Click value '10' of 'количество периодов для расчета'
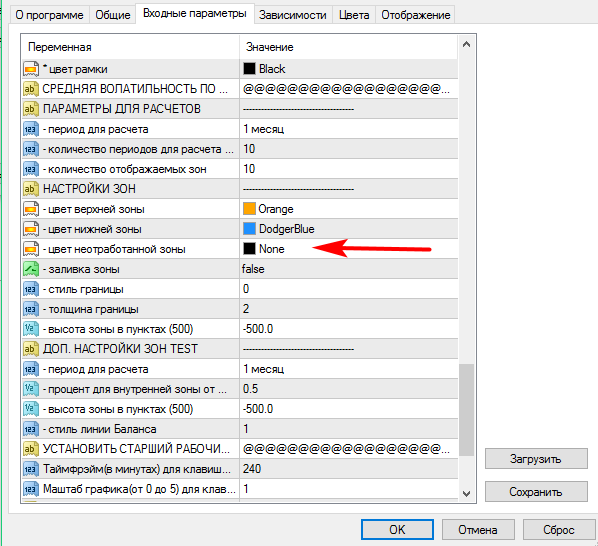The height and width of the screenshot is (546, 598). [x=249, y=149]
